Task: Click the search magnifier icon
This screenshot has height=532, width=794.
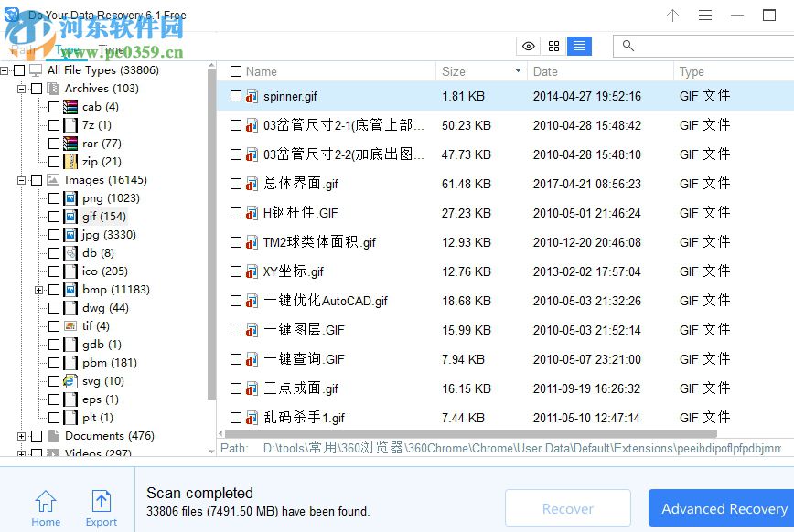Action: coord(628,46)
